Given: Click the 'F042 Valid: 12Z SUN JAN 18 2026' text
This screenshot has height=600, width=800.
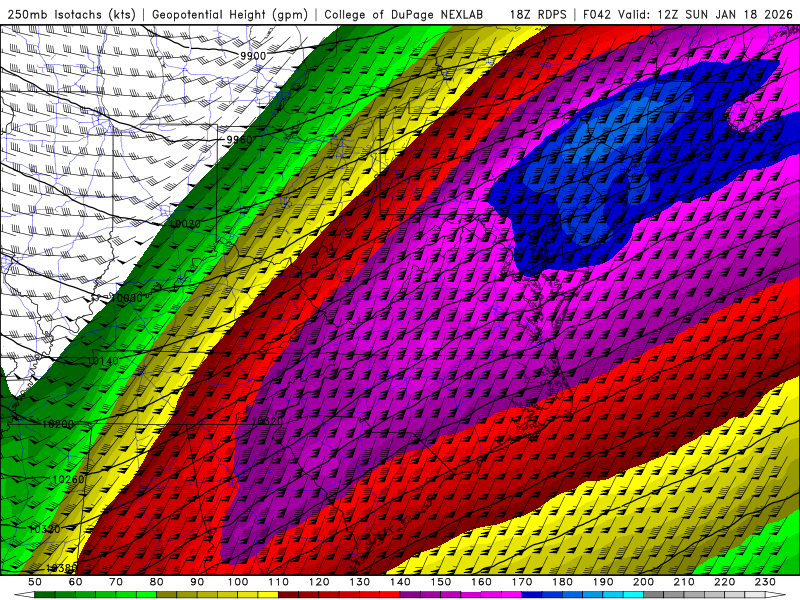Looking at the screenshot, I should tap(687, 14).
